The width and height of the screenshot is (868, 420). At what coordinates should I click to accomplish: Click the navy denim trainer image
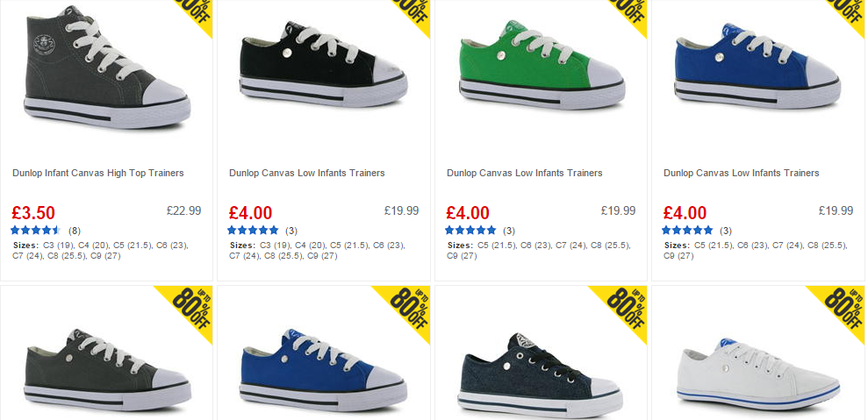(x=540, y=375)
